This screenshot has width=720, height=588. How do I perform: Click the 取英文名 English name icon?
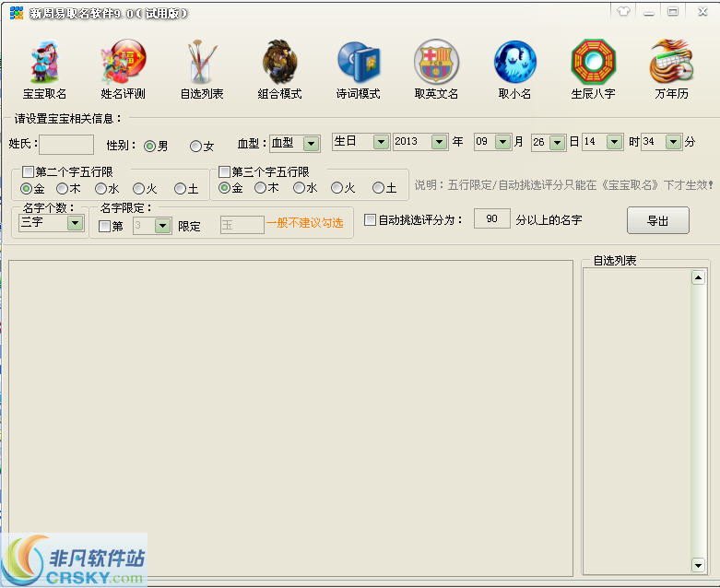[x=436, y=63]
